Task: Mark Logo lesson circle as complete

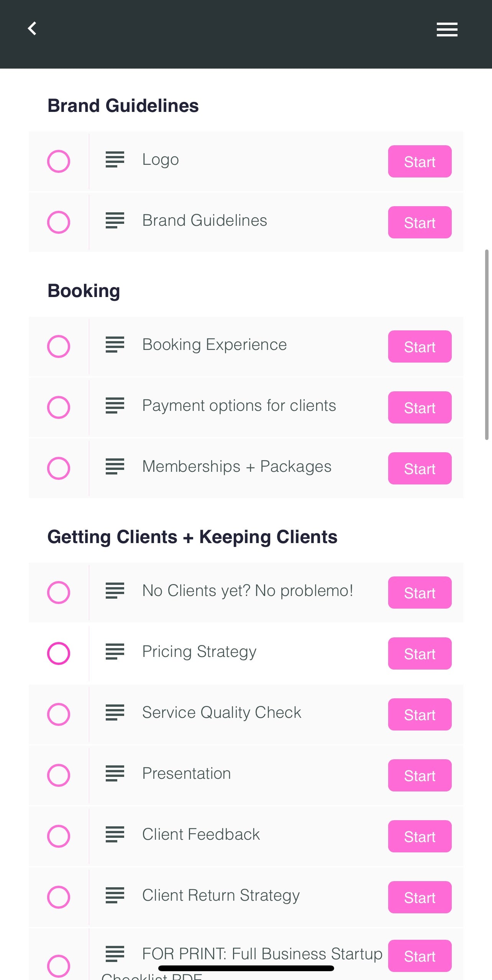Action: [x=59, y=161]
